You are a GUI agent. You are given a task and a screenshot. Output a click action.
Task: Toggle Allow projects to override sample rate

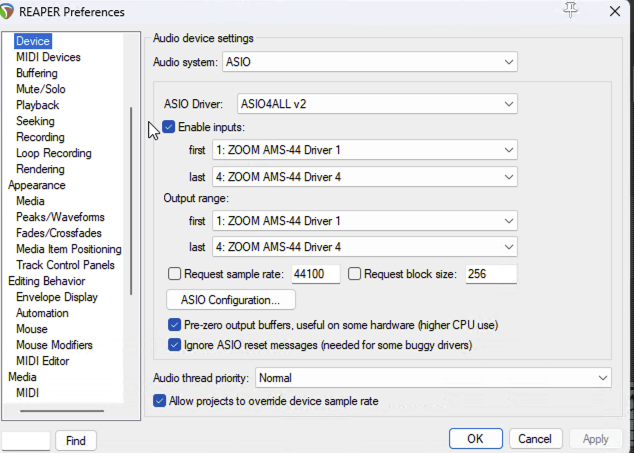point(159,401)
